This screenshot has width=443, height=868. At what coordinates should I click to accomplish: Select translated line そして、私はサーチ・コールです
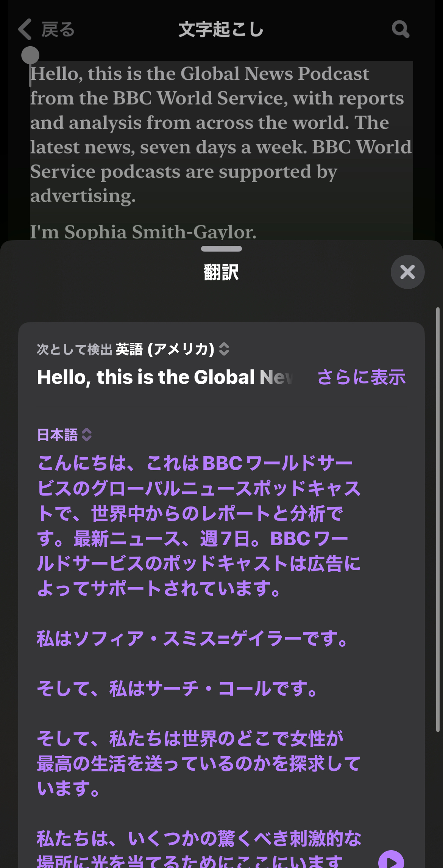(178, 688)
